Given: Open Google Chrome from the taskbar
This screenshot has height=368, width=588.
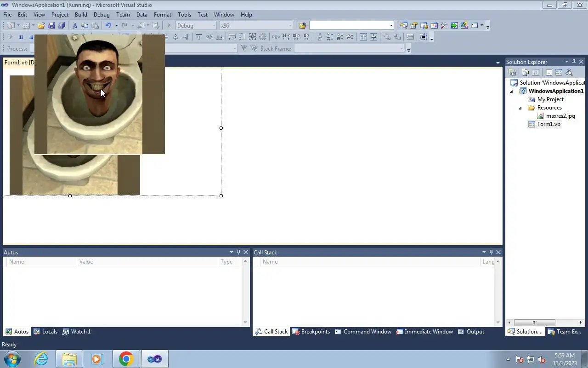Looking at the screenshot, I should click(126, 359).
